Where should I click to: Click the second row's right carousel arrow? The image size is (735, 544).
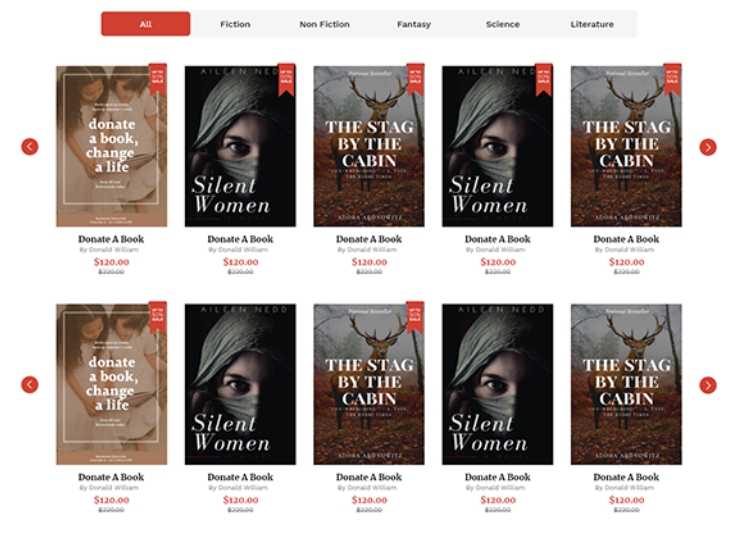click(708, 385)
